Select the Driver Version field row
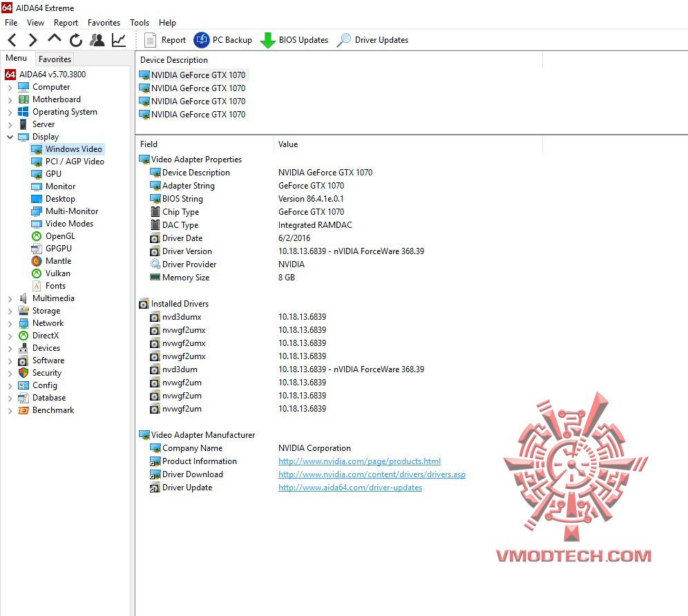The image size is (688, 616). click(287, 251)
